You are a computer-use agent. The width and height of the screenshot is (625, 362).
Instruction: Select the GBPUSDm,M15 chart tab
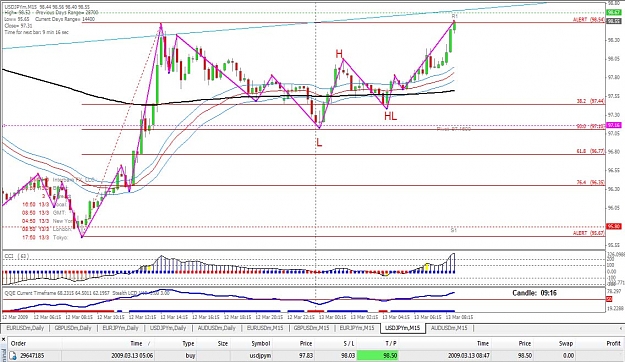[311, 328]
